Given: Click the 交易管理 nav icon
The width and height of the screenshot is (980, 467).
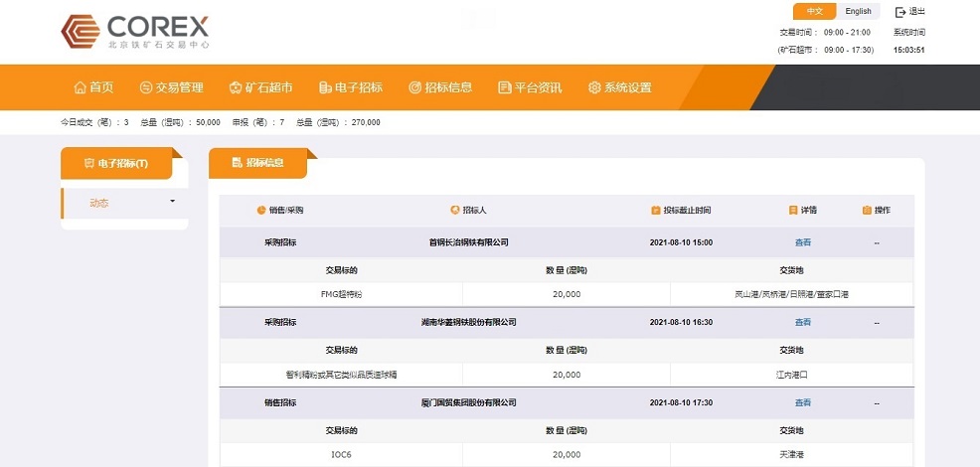Looking at the screenshot, I should click(x=146, y=87).
